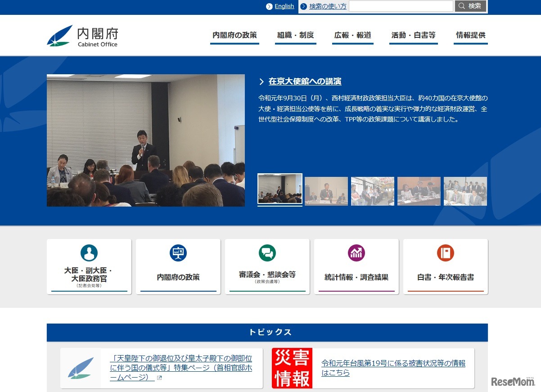The image size is (541, 392).
Task: Click the feather logo in the トピックス card
Action: tap(81, 368)
